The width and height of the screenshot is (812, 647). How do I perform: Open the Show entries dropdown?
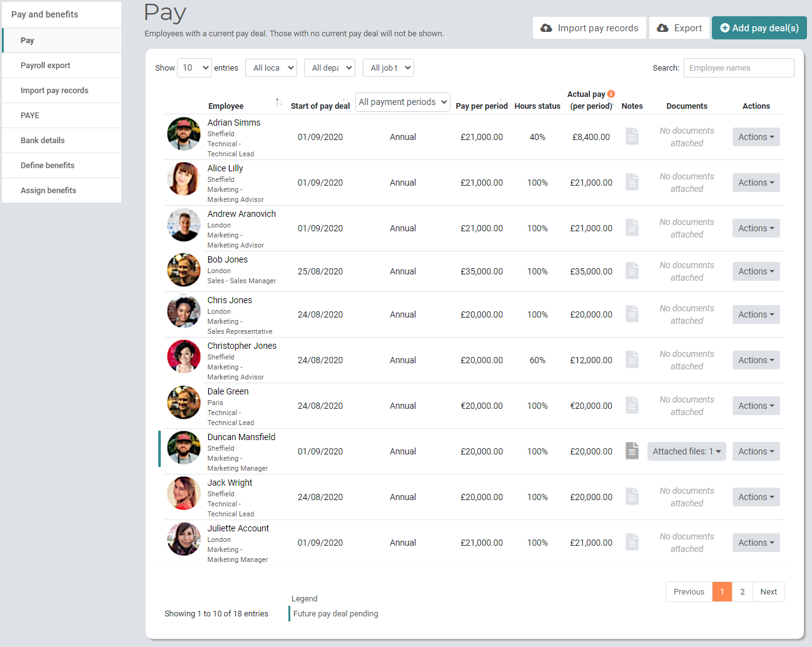[x=194, y=68]
